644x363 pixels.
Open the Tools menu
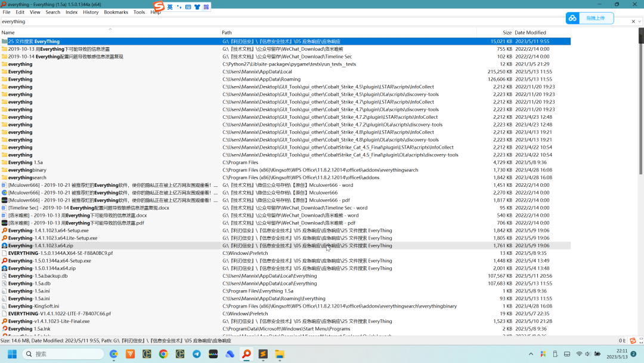[139, 12]
